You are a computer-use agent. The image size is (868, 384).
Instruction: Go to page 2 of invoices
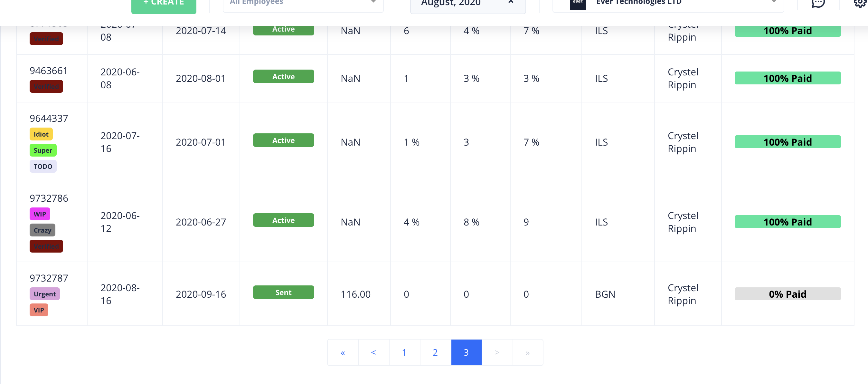[435, 352]
